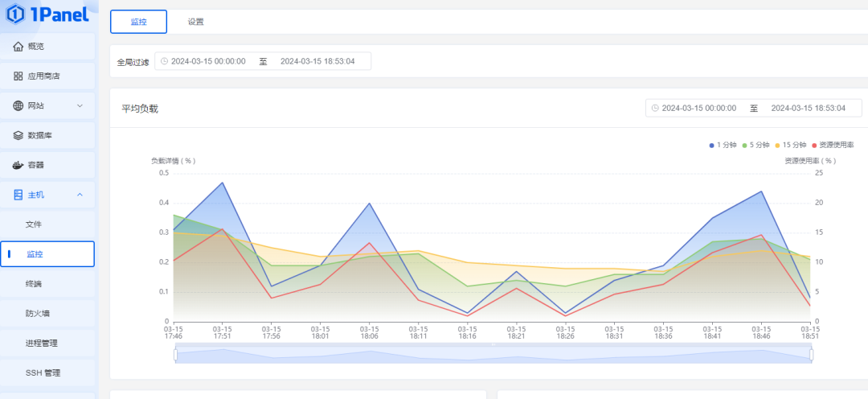Open 平均负载 date range picker

(753, 108)
